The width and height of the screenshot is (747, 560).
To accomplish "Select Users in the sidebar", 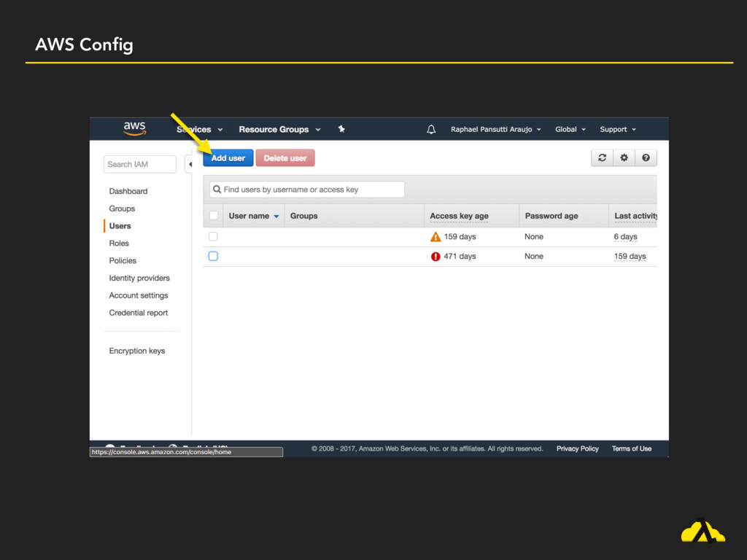I will (x=120, y=226).
